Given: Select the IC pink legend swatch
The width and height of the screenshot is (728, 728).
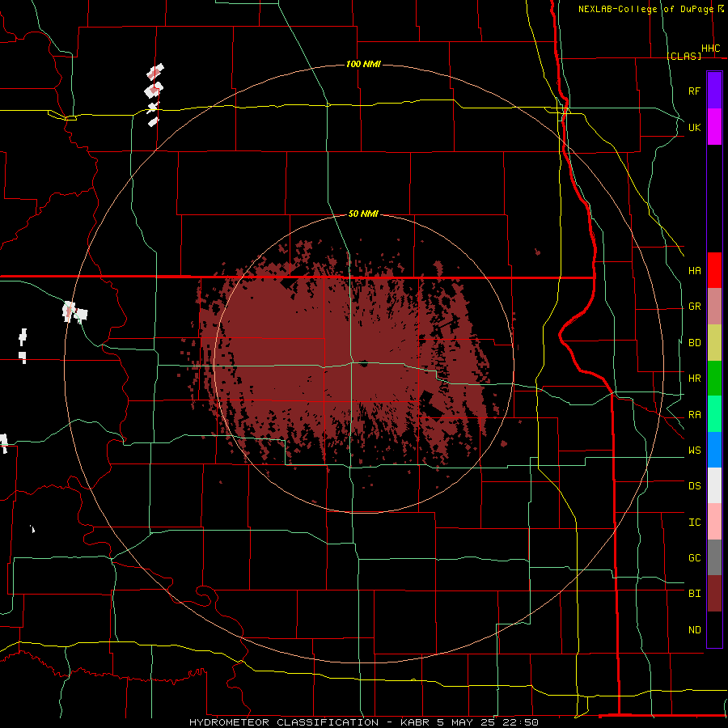Looking at the screenshot, I should click(714, 522).
